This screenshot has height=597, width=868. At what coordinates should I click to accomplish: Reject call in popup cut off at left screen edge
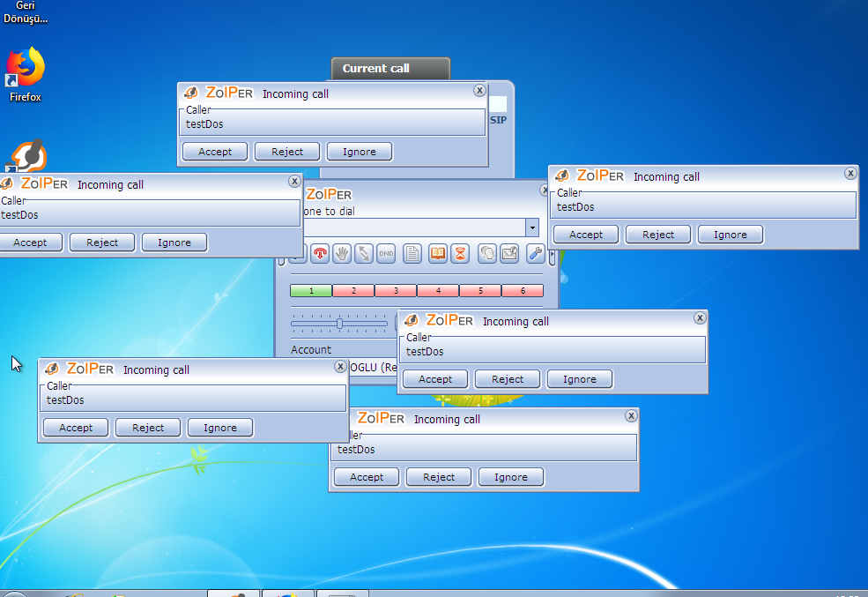point(102,243)
